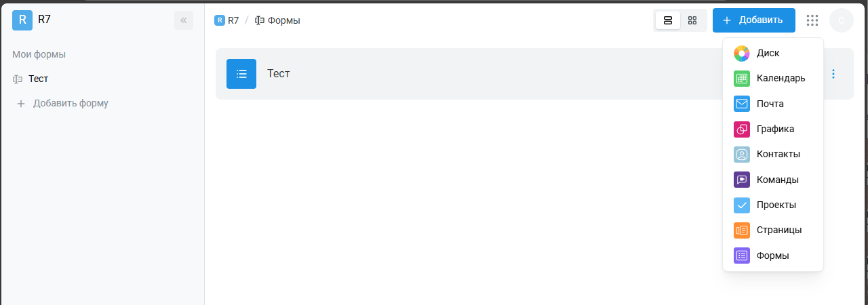The image size is (868, 305).
Task: Select Формы in the apps menu
Action: tap(773, 256)
